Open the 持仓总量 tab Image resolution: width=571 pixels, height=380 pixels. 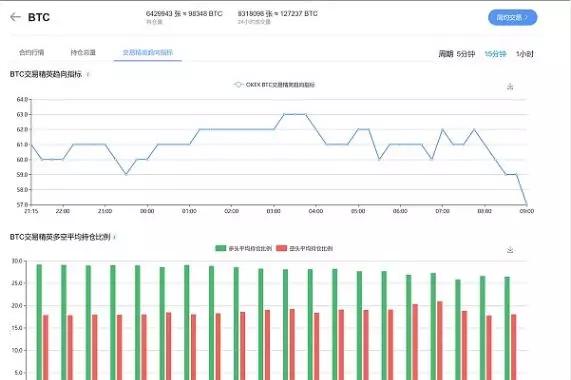point(83,52)
